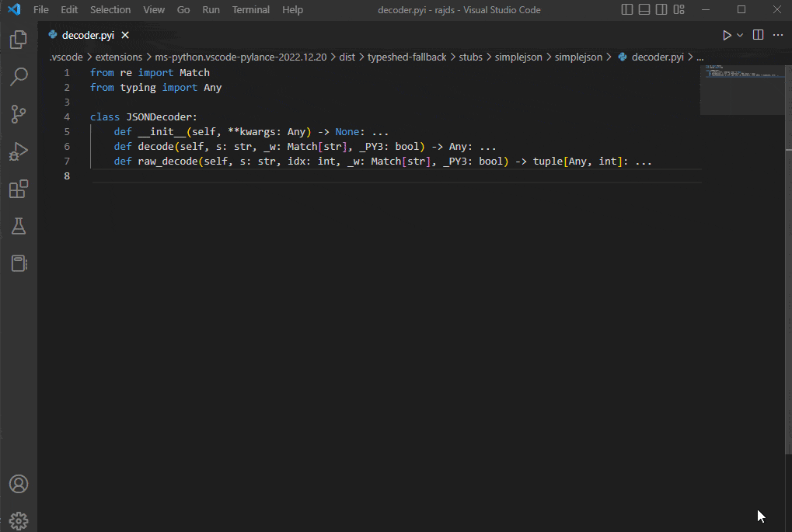Open the Search panel
Image resolution: width=792 pixels, height=532 pixels.
click(19, 76)
